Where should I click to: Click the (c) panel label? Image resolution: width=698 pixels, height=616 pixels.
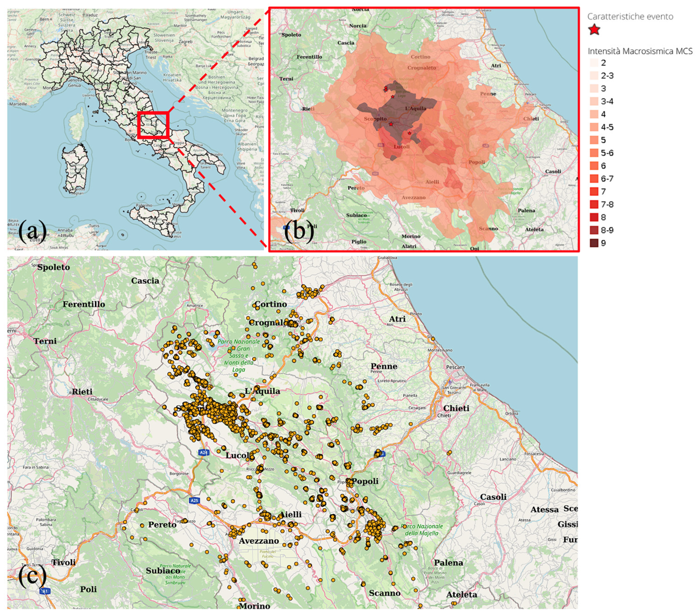click(x=32, y=577)
